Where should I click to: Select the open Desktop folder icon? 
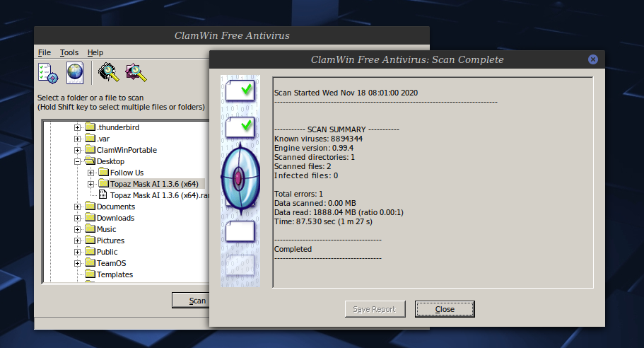point(90,161)
